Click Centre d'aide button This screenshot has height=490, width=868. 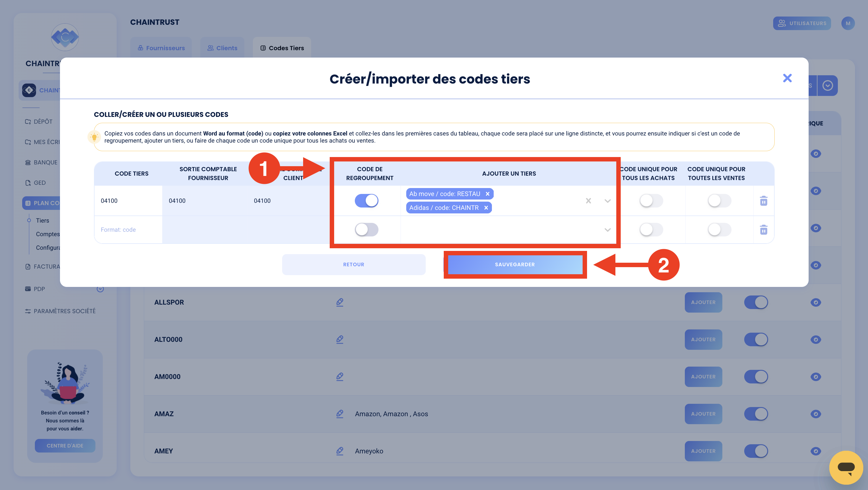point(65,445)
